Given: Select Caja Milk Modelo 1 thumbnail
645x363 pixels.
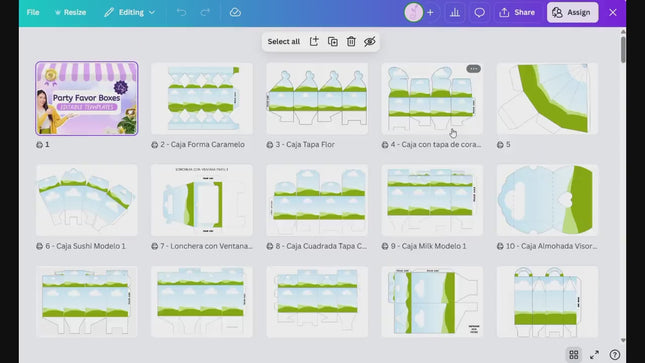Looking at the screenshot, I should [x=432, y=200].
